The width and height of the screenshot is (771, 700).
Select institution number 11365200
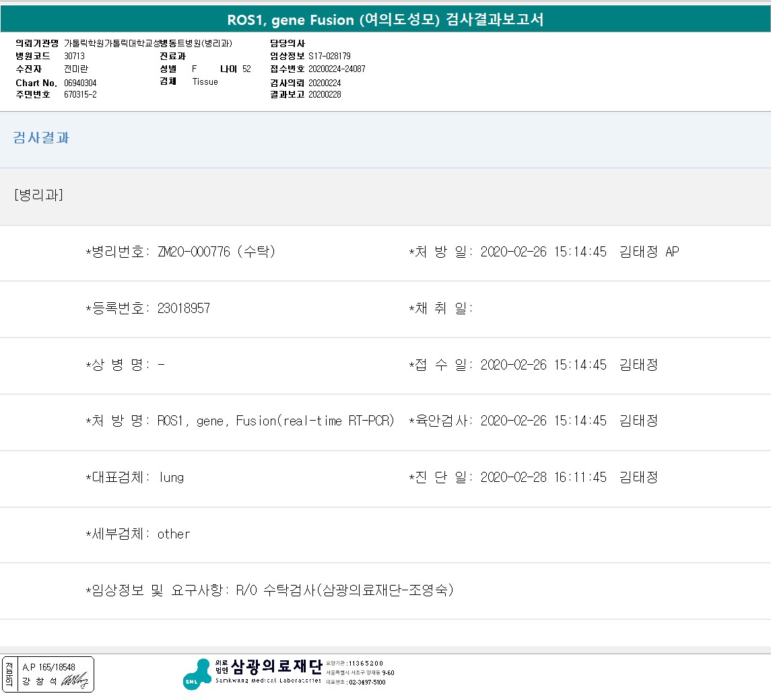click(x=366, y=664)
